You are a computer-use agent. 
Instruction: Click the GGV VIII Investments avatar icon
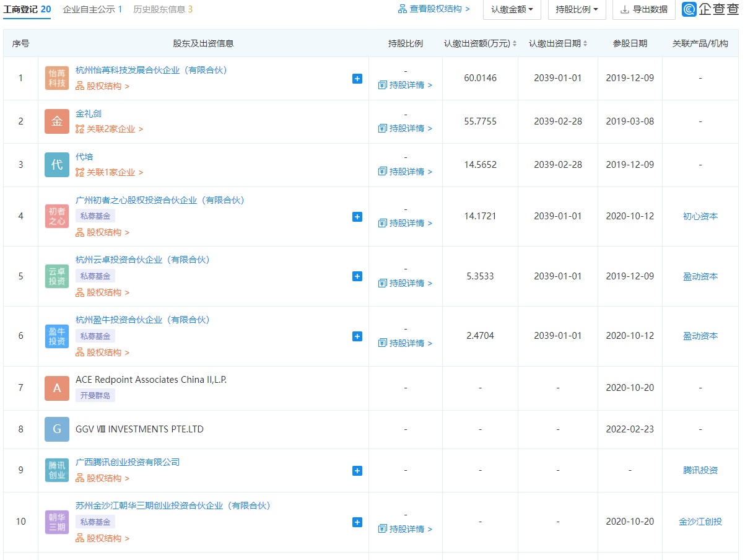click(57, 429)
